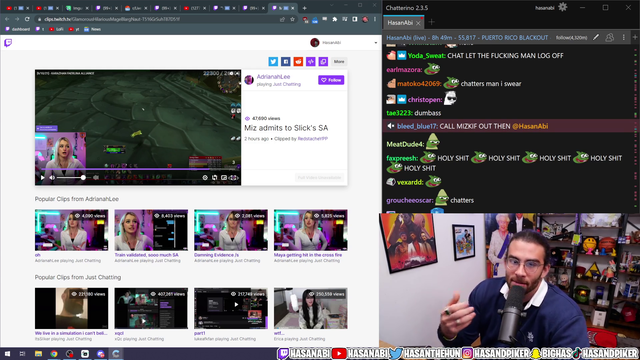Close the HasanAbi Chatterino tab

point(418,23)
